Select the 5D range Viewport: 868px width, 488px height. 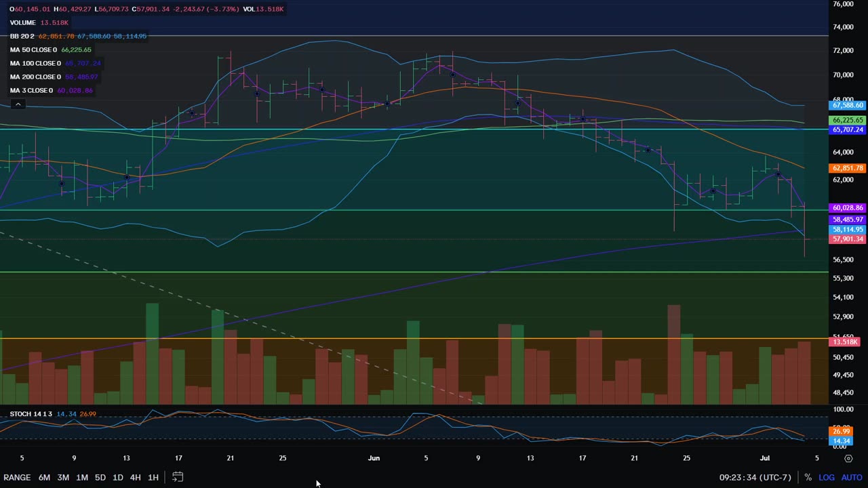100,477
